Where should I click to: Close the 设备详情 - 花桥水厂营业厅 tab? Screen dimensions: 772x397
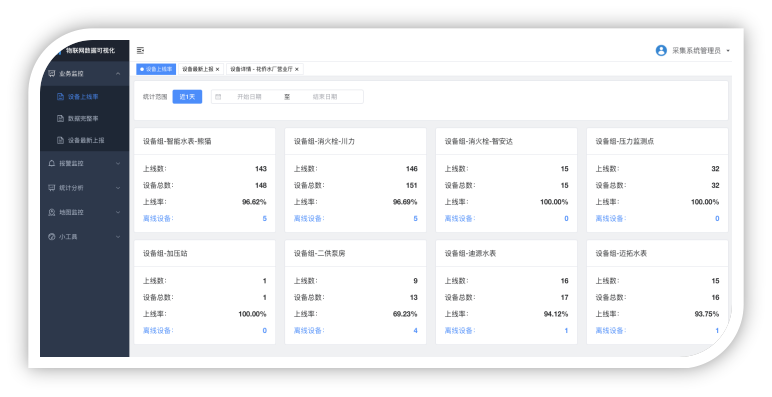tap(297, 69)
